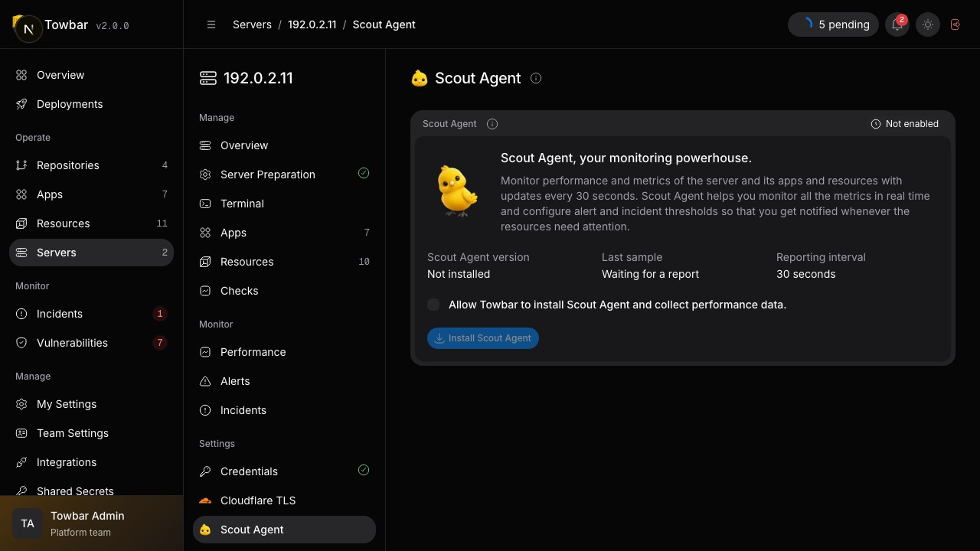This screenshot has width=980, height=551.
Task: Open notifications bell with 2 badge
Action: (x=897, y=24)
